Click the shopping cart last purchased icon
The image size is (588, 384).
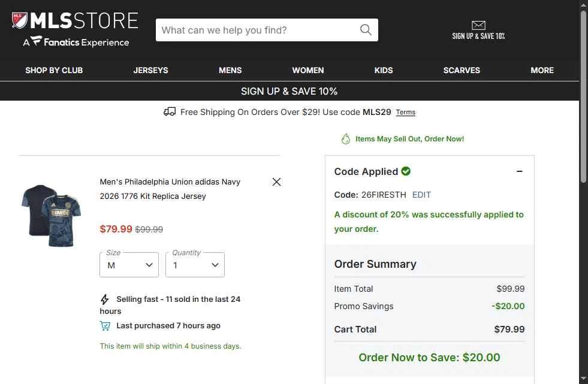105,325
